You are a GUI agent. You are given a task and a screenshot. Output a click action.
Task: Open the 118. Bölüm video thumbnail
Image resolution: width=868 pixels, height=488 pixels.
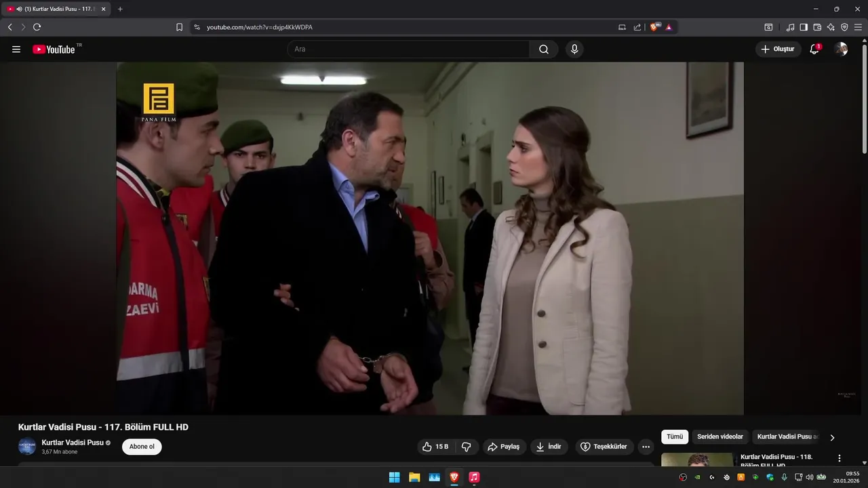pyautogui.click(x=697, y=460)
